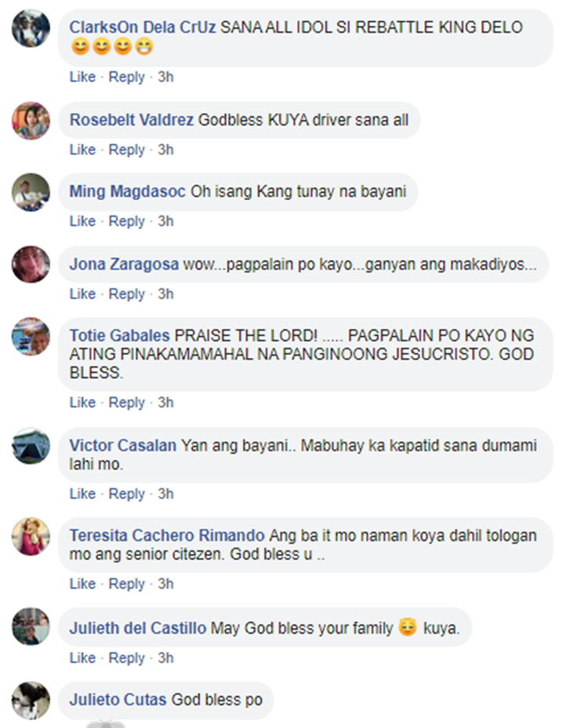Visit the Totie Gabales profile name link

[x=120, y=335]
